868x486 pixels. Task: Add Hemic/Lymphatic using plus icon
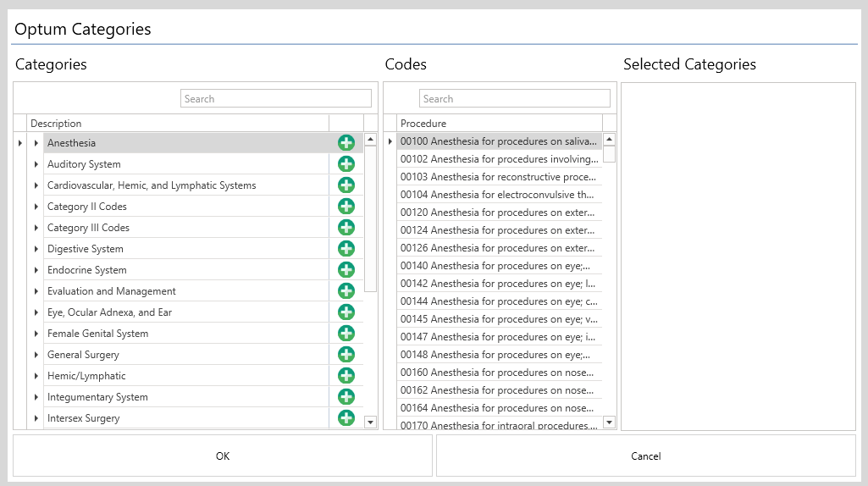coord(346,376)
